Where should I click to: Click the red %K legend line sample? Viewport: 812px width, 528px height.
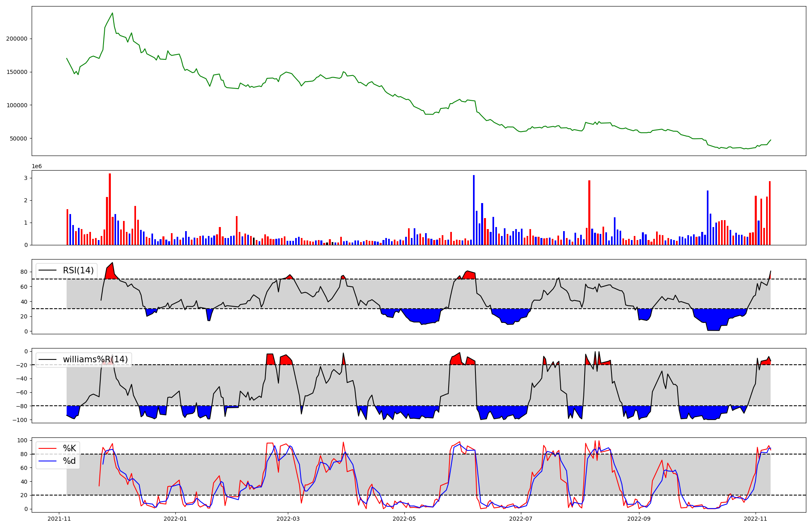pyautogui.click(x=48, y=448)
